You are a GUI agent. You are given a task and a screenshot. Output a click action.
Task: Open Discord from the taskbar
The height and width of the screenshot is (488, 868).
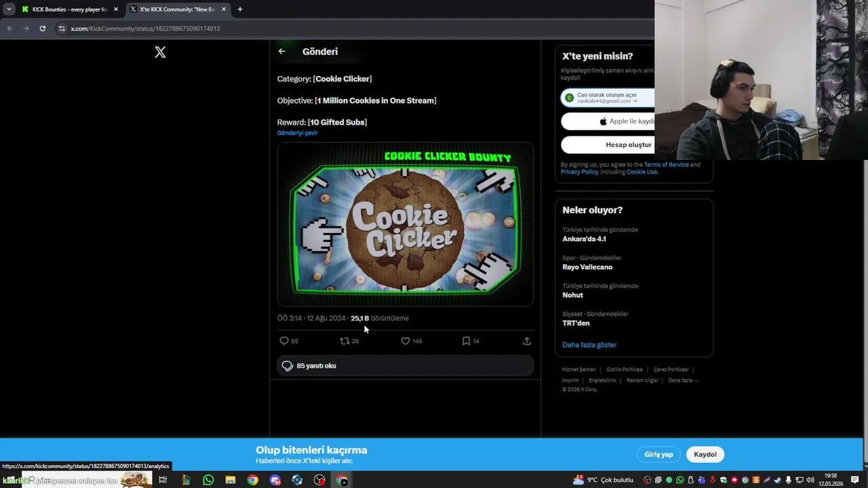click(x=275, y=480)
